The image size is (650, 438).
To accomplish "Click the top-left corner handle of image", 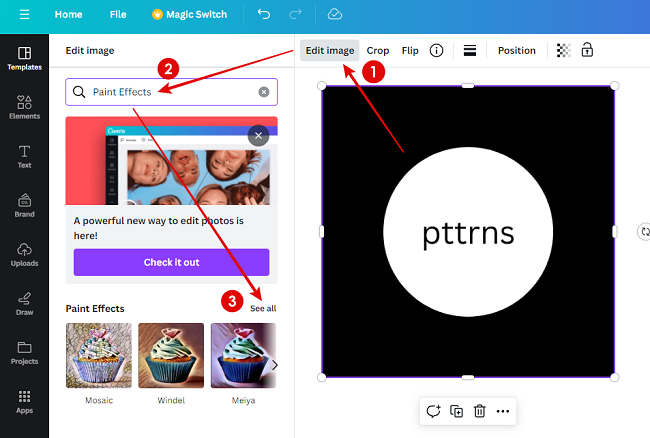I will pyautogui.click(x=322, y=86).
